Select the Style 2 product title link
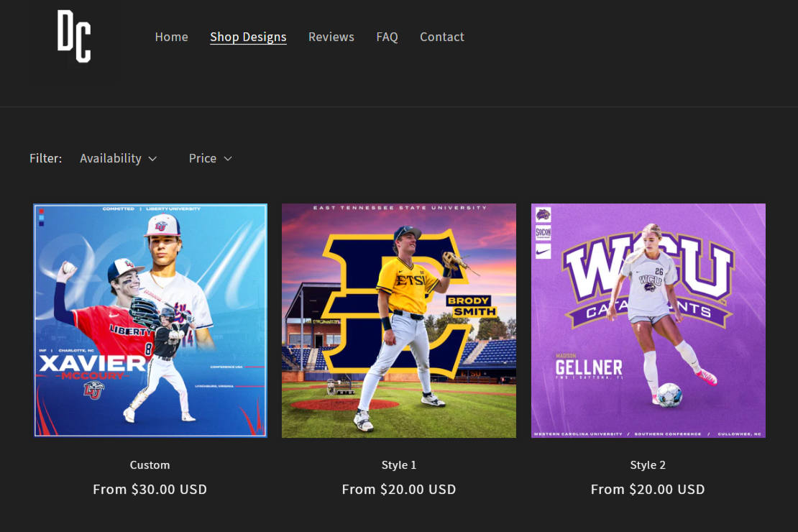The height and width of the screenshot is (532, 798). pos(648,465)
